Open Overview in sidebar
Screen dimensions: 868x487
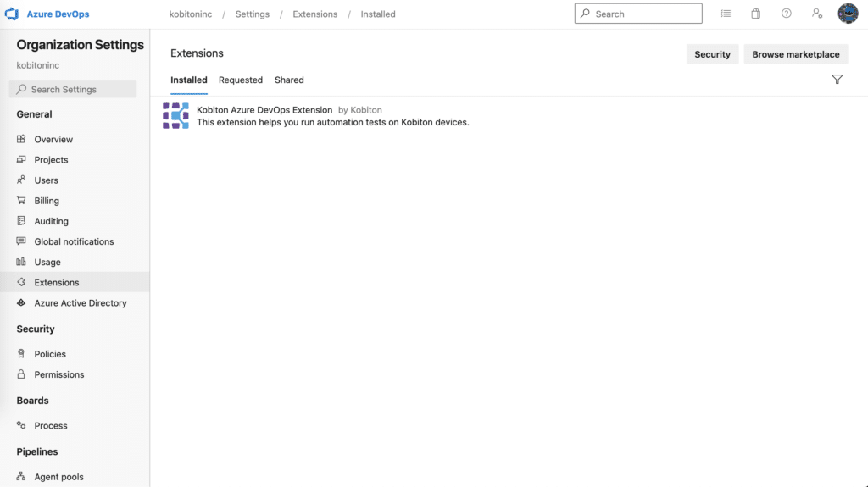[x=53, y=139]
